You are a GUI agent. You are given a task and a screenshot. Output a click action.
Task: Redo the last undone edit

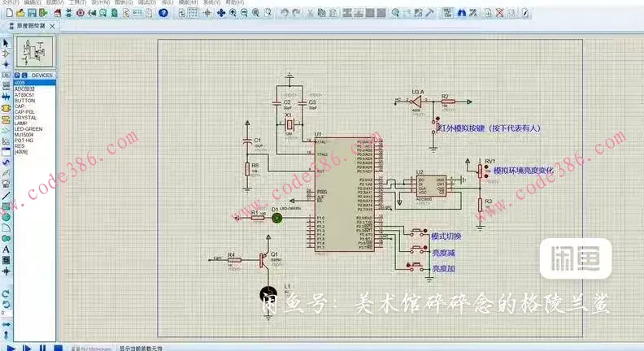pyautogui.click(x=296, y=13)
